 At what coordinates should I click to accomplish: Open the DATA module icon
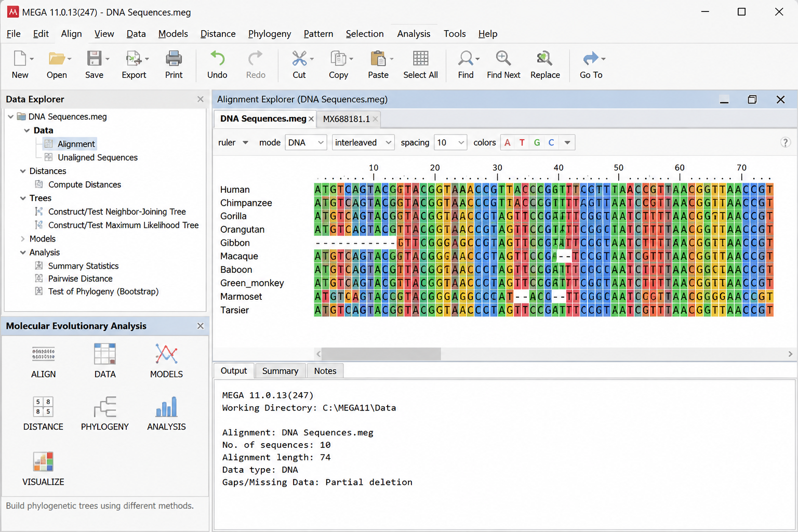coord(104,354)
